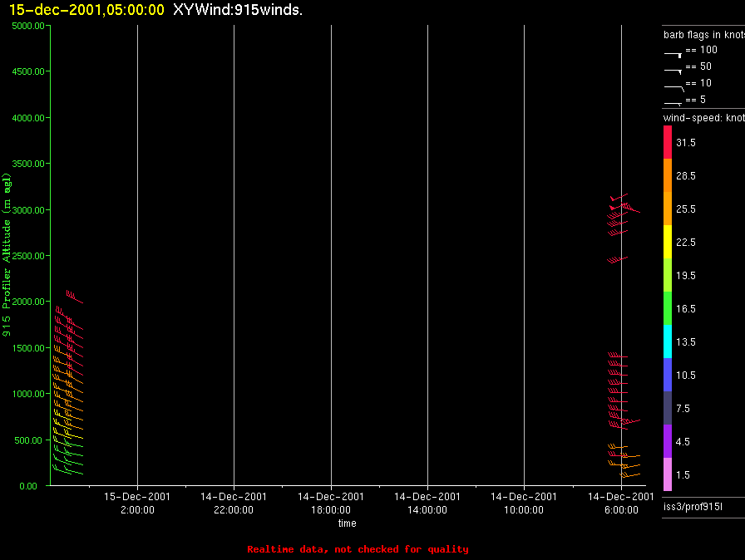
Task: Click the yellow 22.5 knots color swatch
Action: 668,242
